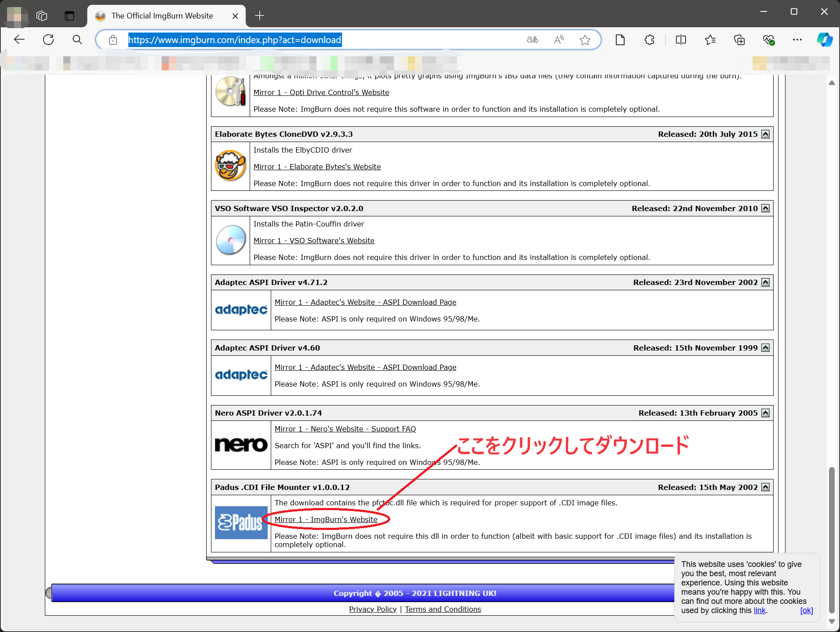Collapse the Elaborate Bytes CloneDVD section
This screenshot has height=632, width=840.
pyautogui.click(x=766, y=134)
